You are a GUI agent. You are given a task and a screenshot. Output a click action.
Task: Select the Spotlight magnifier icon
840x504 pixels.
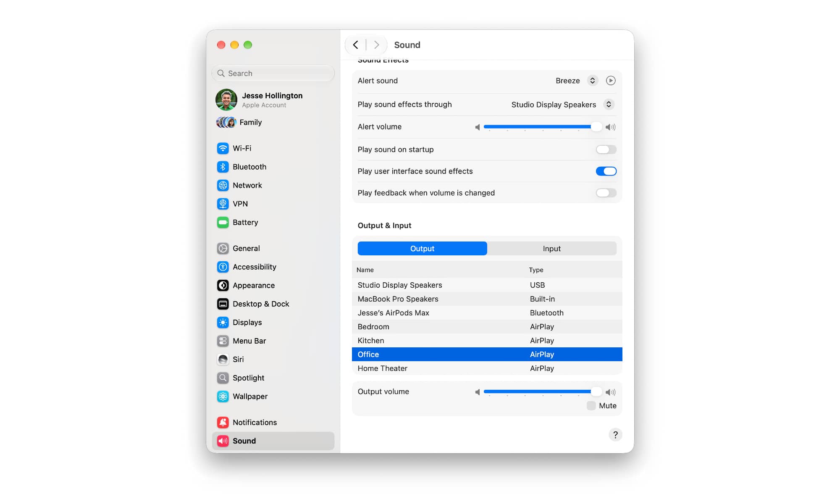tap(223, 378)
